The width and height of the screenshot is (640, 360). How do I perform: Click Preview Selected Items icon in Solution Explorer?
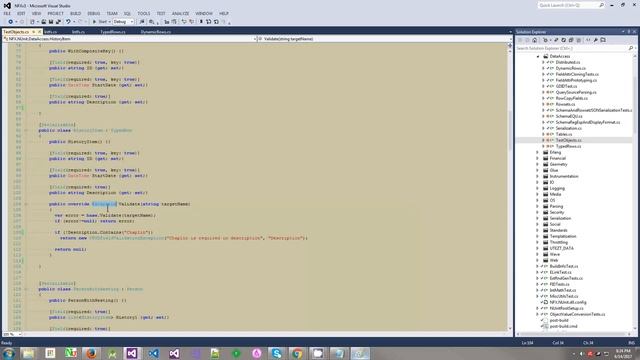pos(603,40)
